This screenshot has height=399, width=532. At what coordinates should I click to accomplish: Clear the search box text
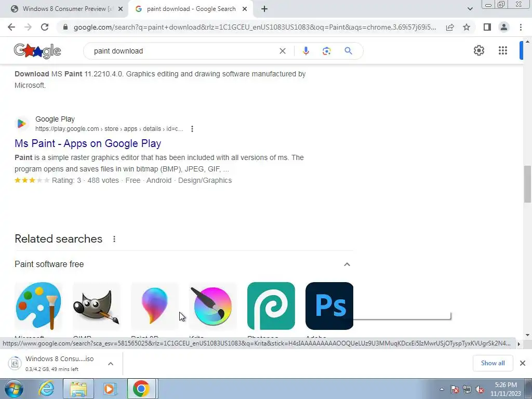coord(282,51)
